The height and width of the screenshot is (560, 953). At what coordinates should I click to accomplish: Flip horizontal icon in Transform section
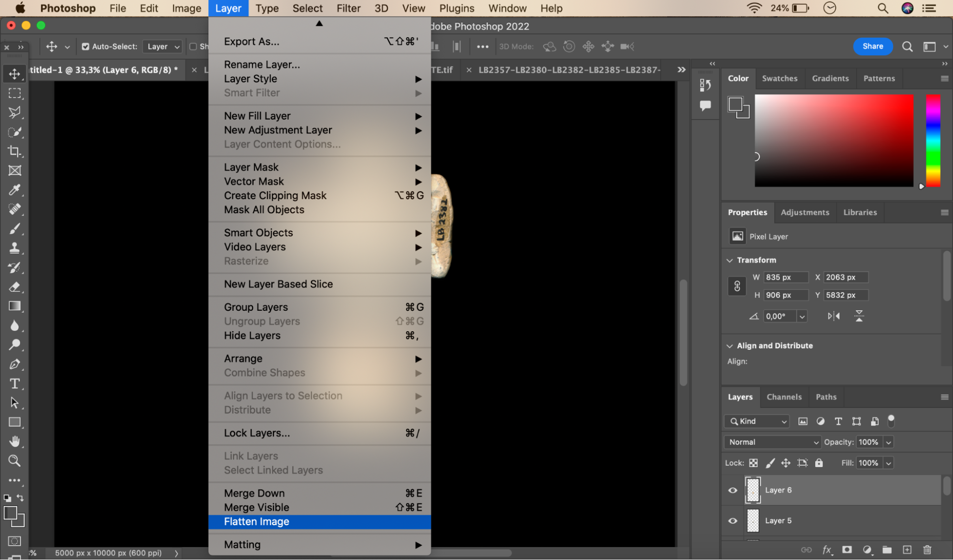(833, 316)
